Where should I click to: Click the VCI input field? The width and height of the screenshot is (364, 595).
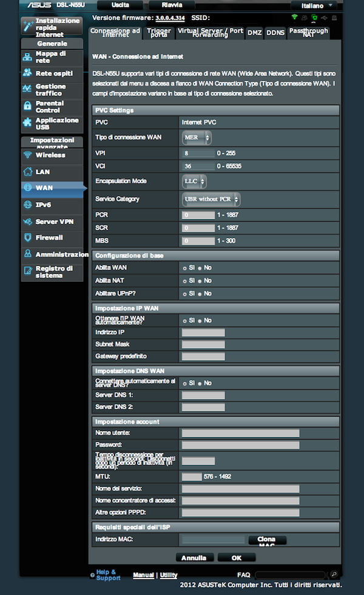(x=198, y=166)
